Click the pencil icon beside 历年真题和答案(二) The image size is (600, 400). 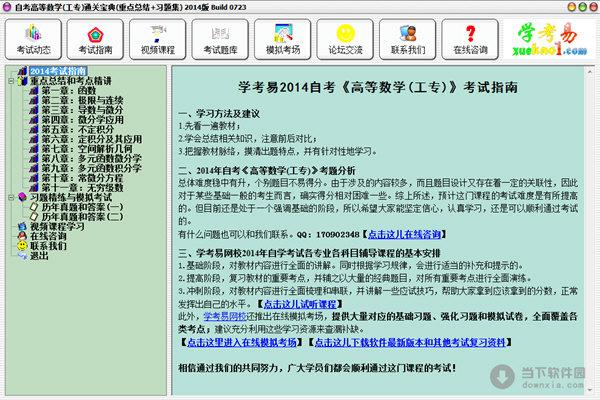pyautogui.click(x=34, y=217)
